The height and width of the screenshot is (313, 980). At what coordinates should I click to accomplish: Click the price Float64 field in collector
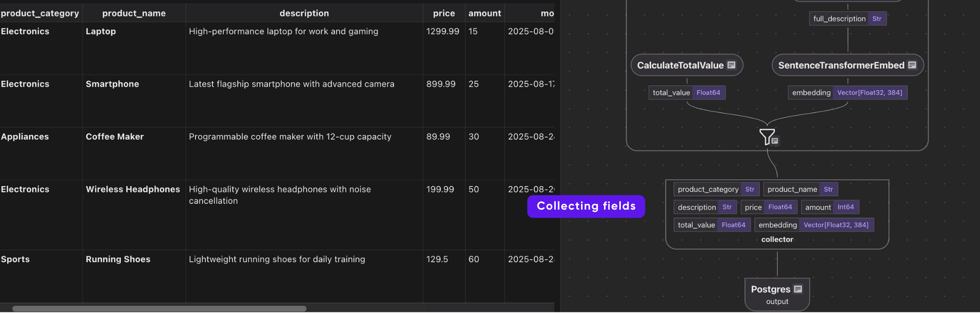tap(768, 207)
